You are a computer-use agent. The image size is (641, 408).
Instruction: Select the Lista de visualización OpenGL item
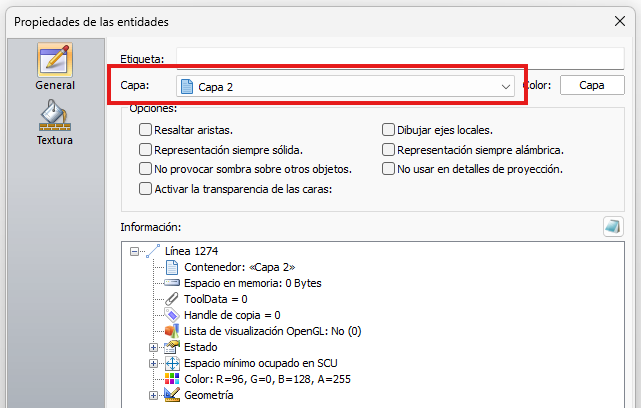coord(263,331)
